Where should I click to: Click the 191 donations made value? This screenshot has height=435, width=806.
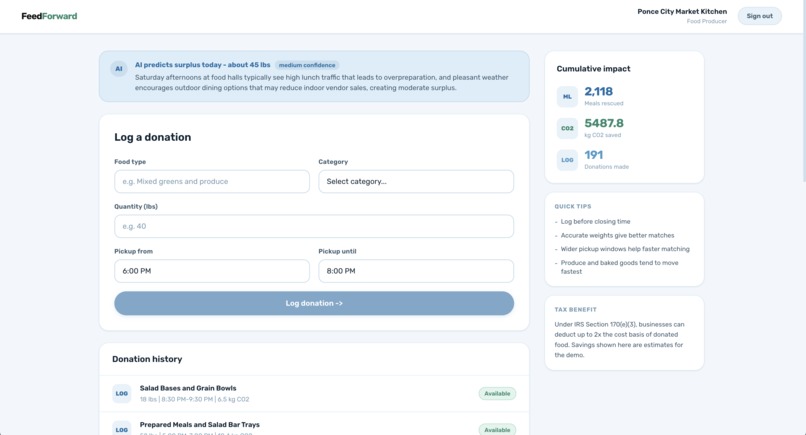[594, 155]
